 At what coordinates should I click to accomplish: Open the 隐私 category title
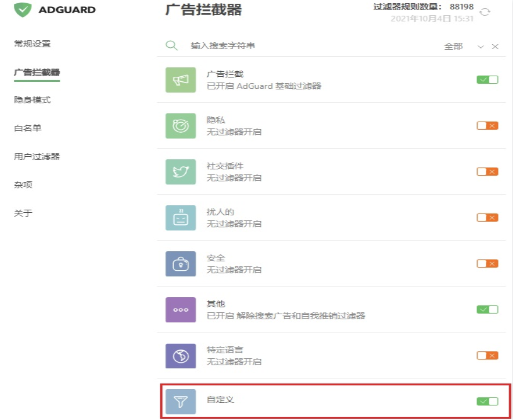point(216,120)
